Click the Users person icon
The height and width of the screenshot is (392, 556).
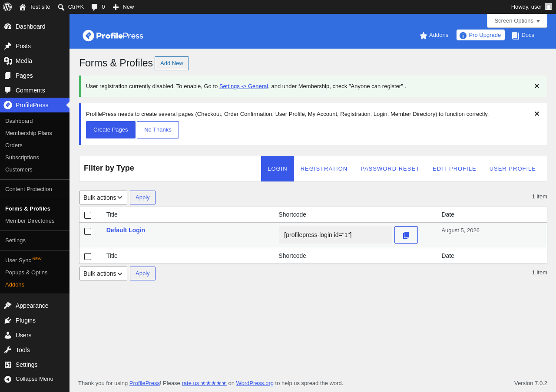8,335
